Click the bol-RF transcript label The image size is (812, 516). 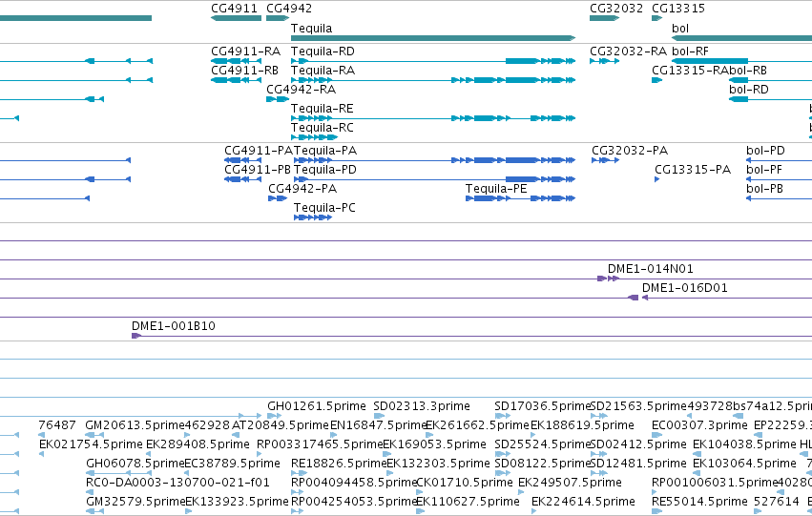coord(690,52)
